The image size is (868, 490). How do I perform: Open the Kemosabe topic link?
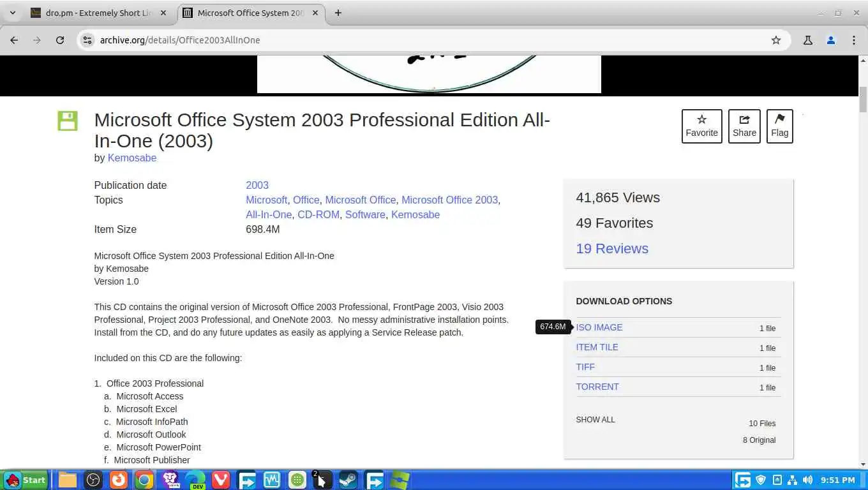tap(415, 214)
